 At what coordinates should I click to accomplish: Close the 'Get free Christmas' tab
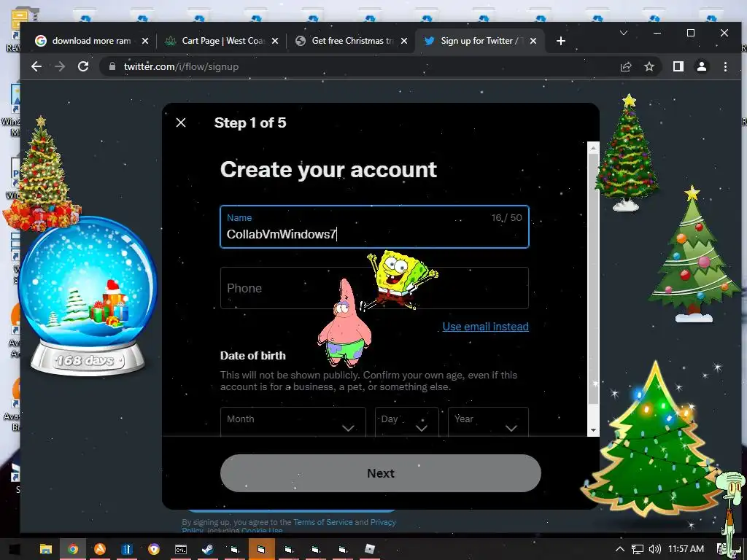[x=404, y=41]
